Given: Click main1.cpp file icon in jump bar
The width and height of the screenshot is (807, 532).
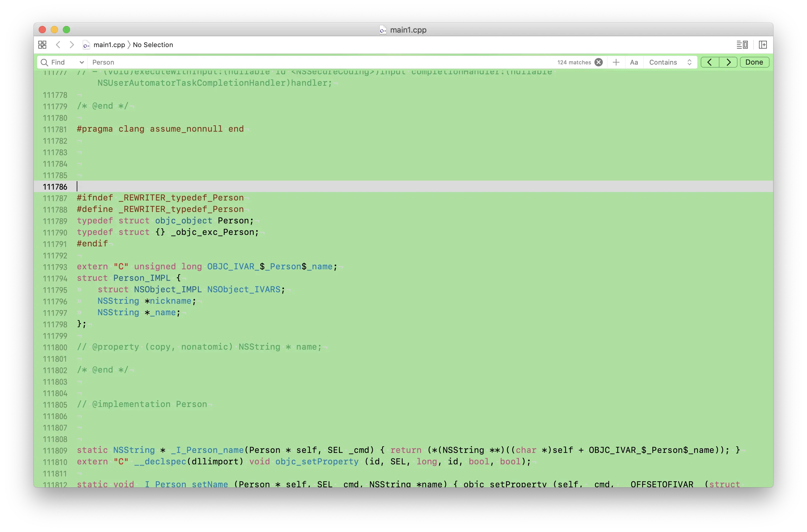Looking at the screenshot, I should (86, 45).
